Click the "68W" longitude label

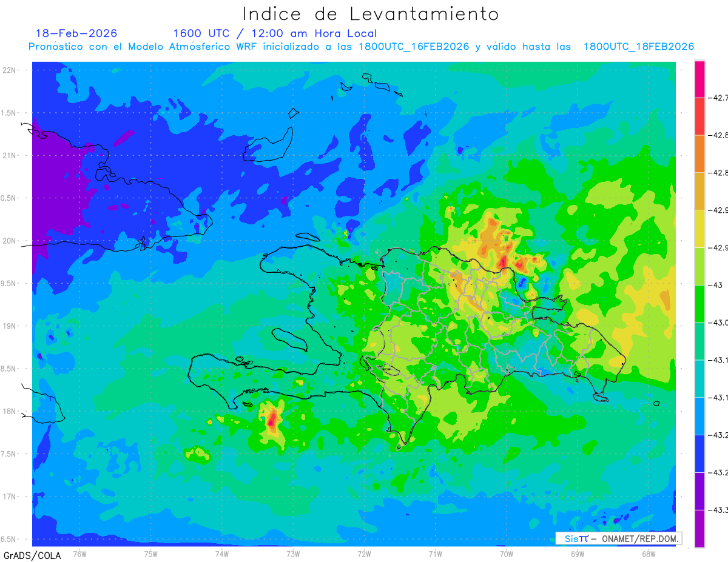pyautogui.click(x=648, y=554)
